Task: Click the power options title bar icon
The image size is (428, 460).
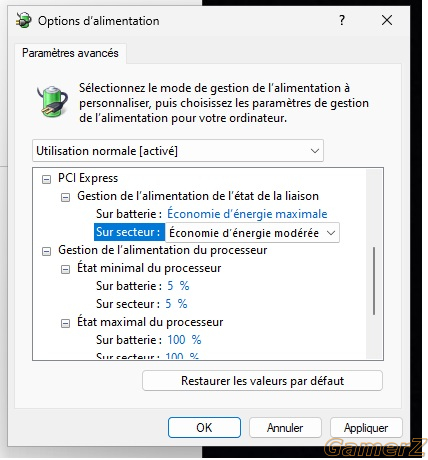Action: (23, 20)
